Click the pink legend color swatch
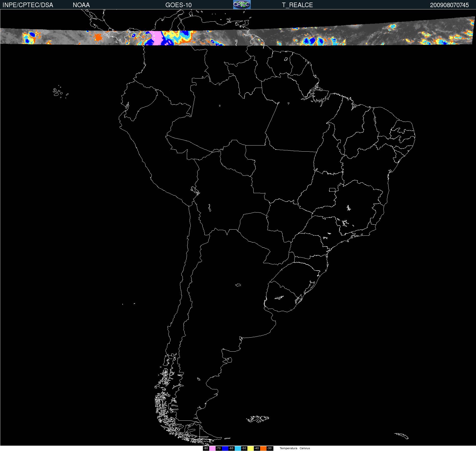 [x=212, y=448]
